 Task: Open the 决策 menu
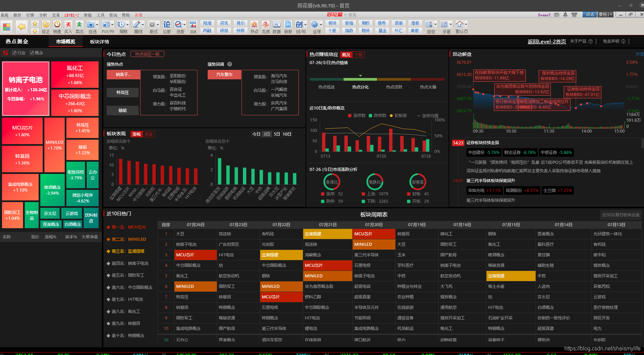click(x=139, y=15)
